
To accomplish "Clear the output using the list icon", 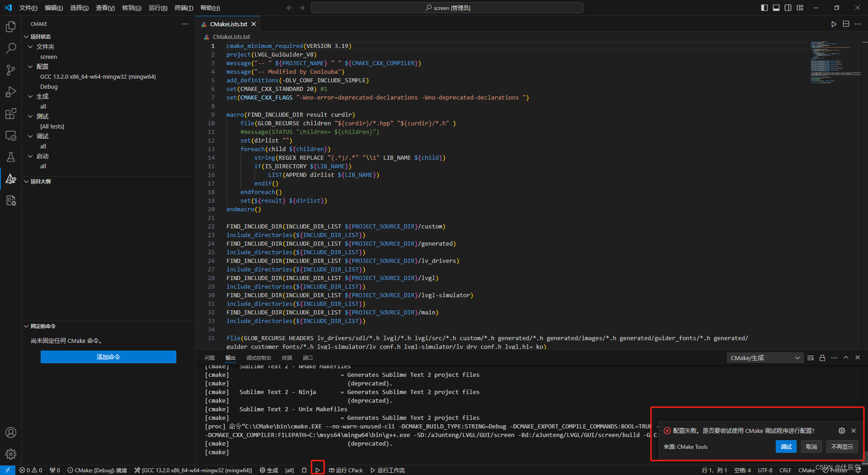I will 811,358.
